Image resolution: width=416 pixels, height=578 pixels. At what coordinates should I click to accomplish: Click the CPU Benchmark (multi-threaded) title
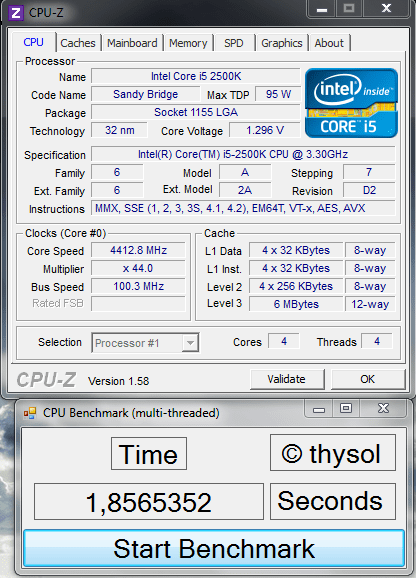(131, 413)
